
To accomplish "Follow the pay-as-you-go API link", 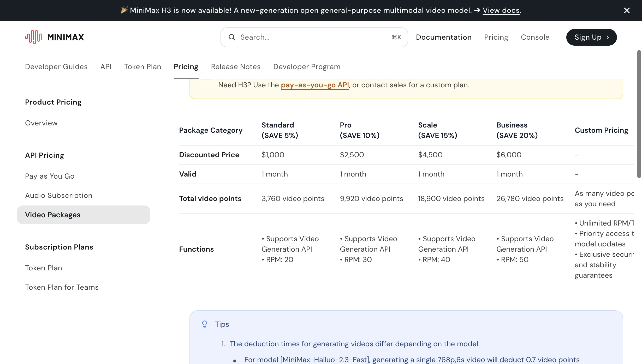I will [x=315, y=85].
